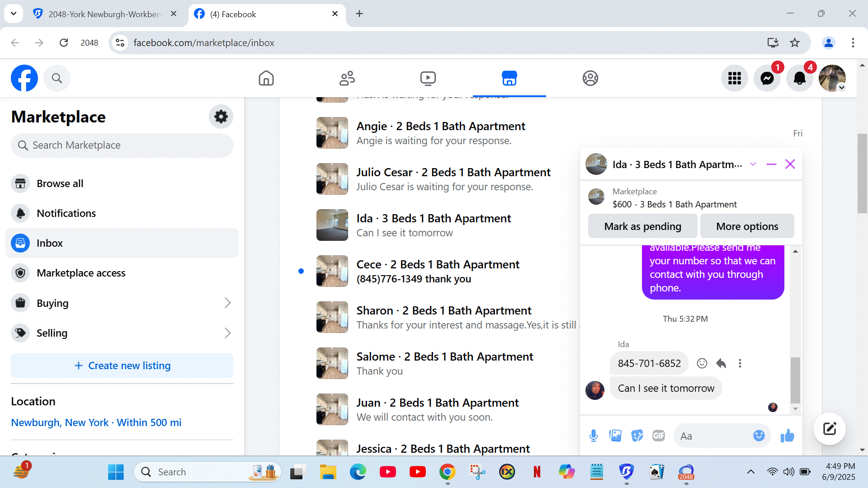Click the attach photo icon in chat

[615, 436]
